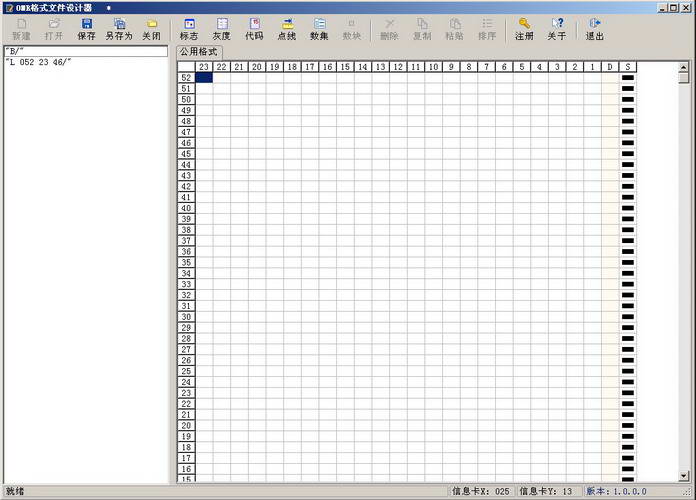Select row header 44
696x500 pixels.
[186, 165]
